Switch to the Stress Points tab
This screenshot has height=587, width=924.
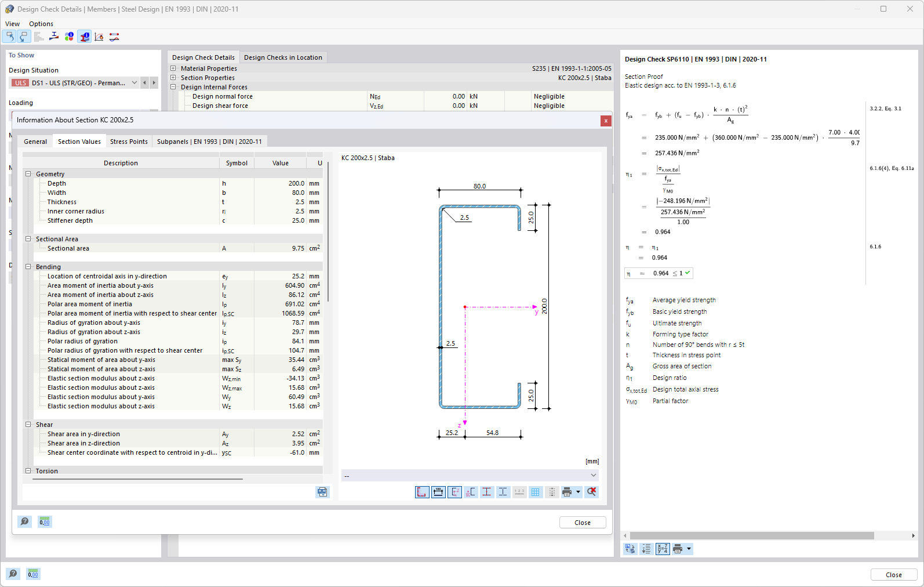[129, 142]
